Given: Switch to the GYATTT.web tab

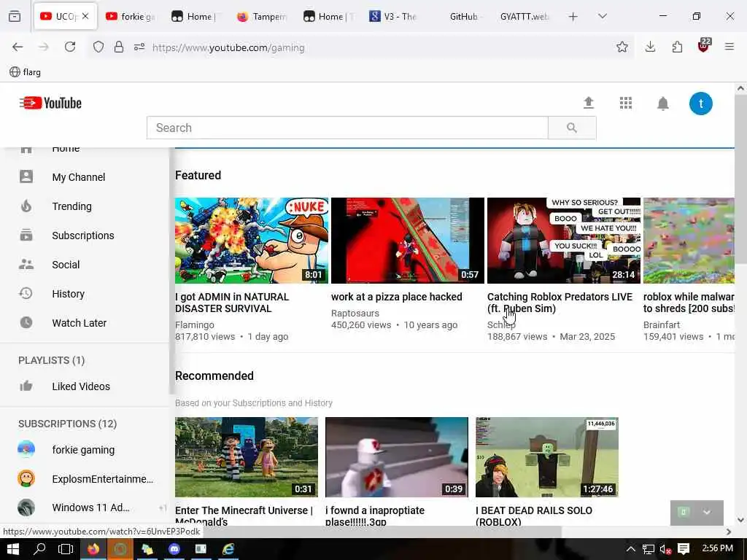Looking at the screenshot, I should click(x=524, y=17).
